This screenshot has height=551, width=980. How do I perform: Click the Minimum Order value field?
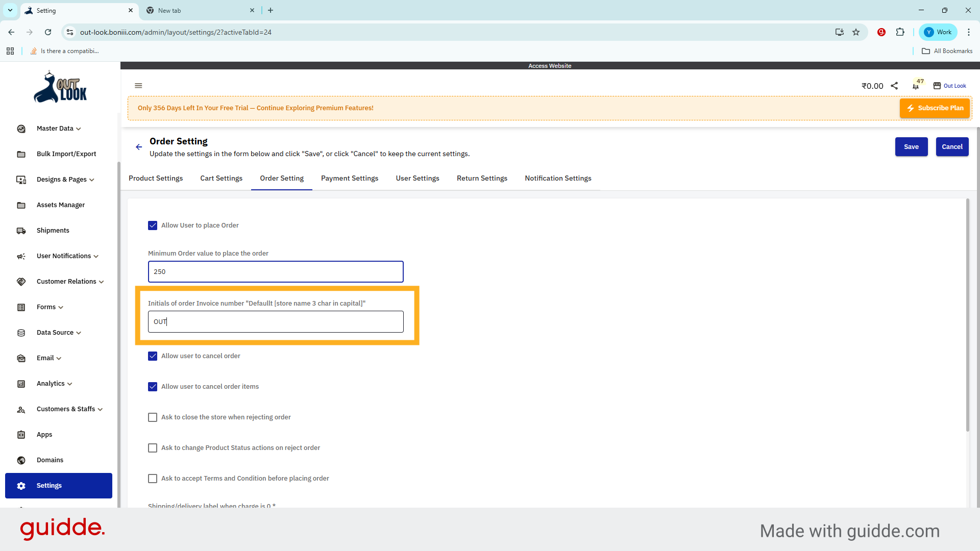(276, 272)
